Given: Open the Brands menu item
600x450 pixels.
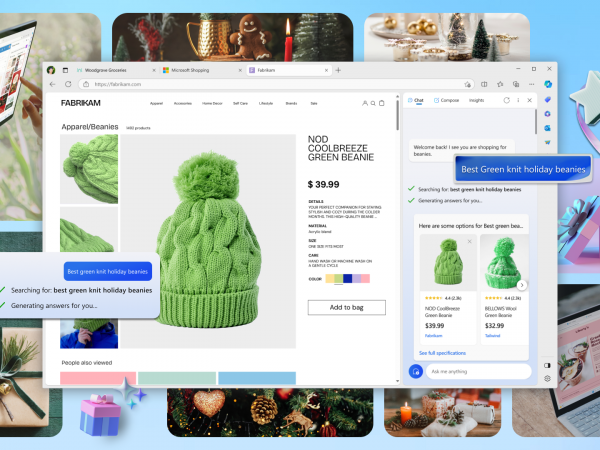Looking at the screenshot, I should (291, 103).
